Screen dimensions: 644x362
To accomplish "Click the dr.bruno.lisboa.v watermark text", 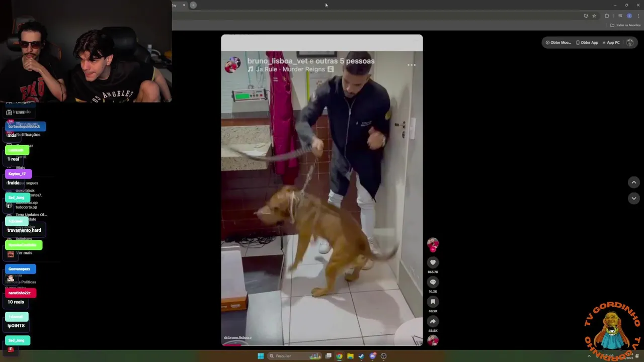I will [237, 338].
